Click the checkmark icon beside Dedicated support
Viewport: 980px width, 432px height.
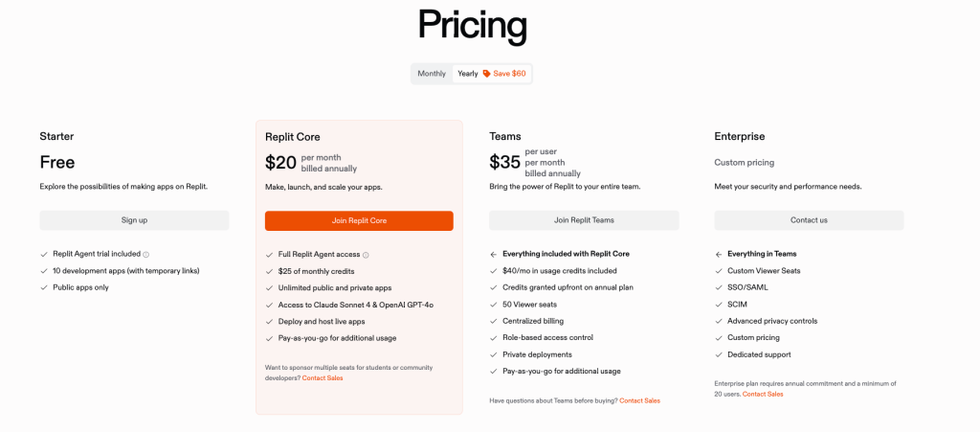coord(719,354)
